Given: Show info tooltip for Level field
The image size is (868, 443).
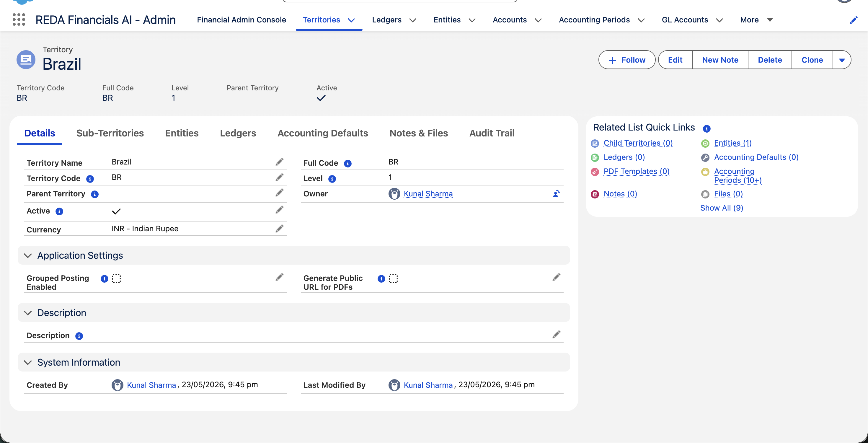Looking at the screenshot, I should pyautogui.click(x=332, y=179).
